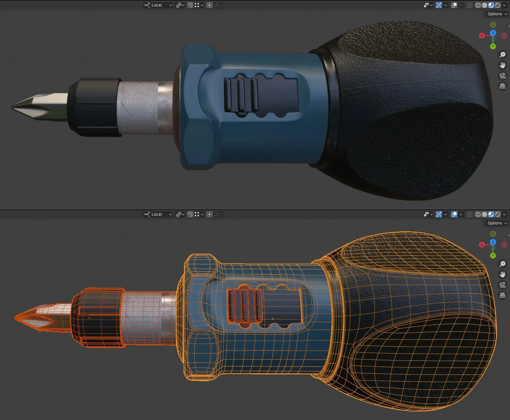Open pivot point dropdown in lower viewport
Screen dimensions: 510x420
[x=180, y=214]
